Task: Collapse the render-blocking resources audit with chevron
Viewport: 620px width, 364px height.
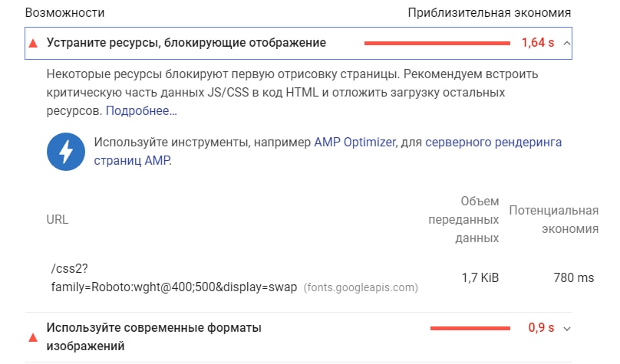Action: pos(567,43)
